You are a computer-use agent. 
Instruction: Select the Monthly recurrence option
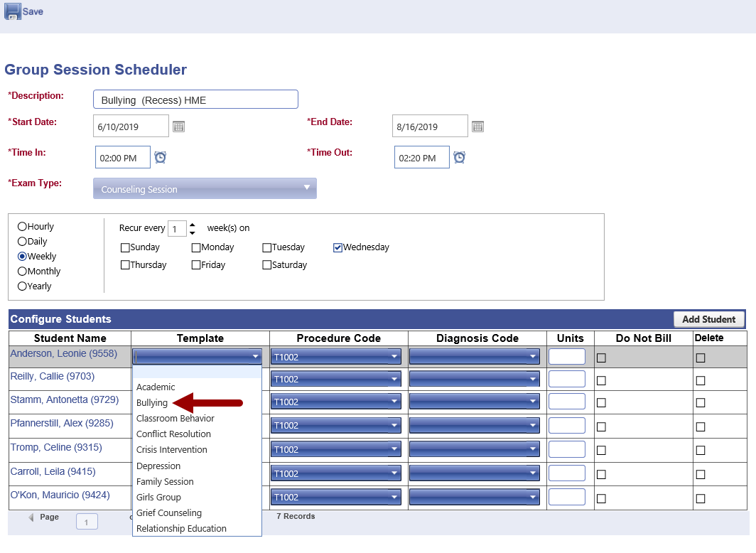(x=23, y=272)
